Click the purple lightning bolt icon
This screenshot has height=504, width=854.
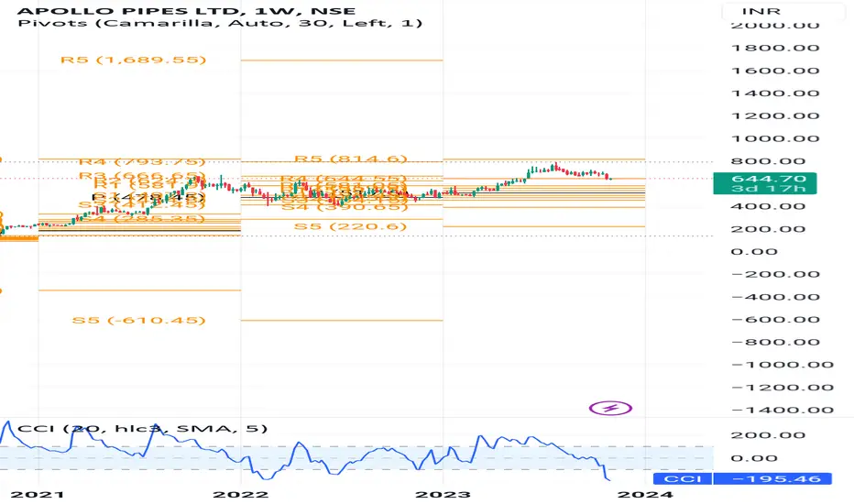(610, 408)
